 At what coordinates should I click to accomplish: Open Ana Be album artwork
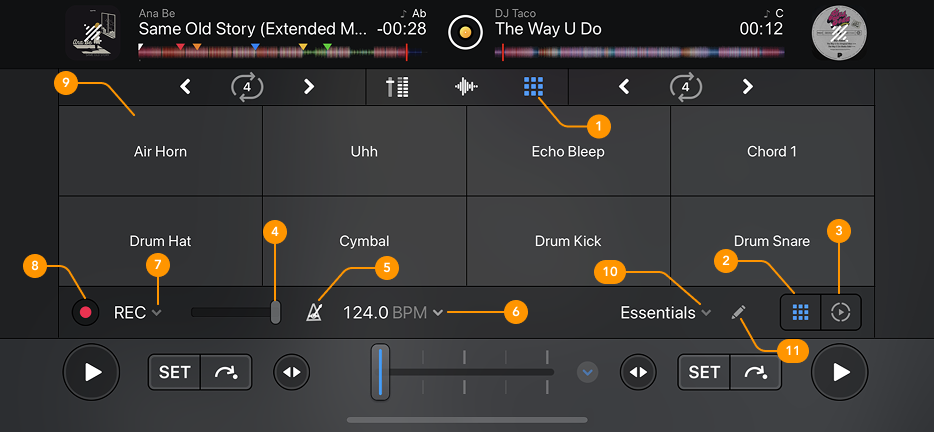coord(93,32)
